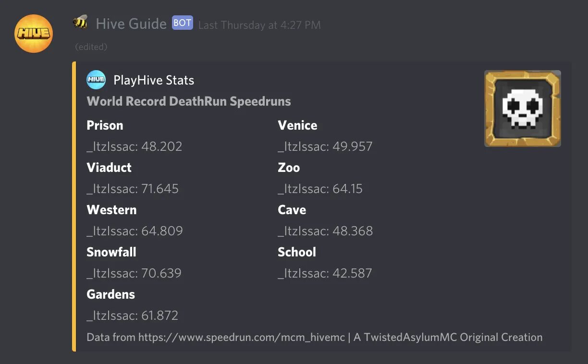Select the Prison map heading
This screenshot has width=588, height=364.
pyautogui.click(x=105, y=125)
